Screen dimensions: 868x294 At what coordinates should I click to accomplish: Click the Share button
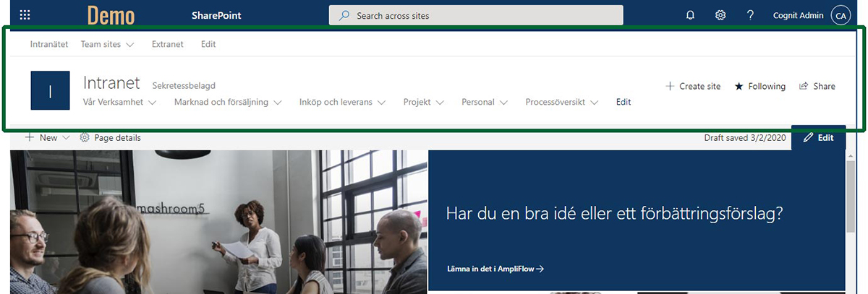817,86
